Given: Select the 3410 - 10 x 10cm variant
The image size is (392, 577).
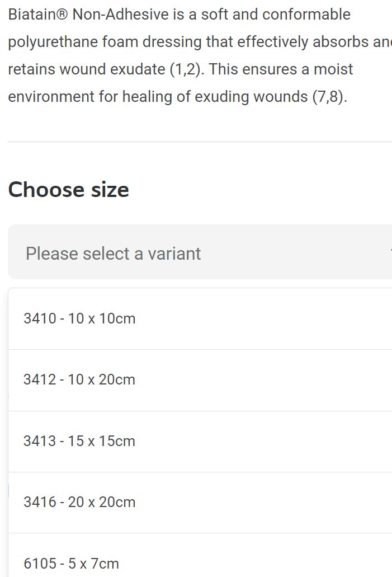Looking at the screenshot, I should pos(79,318).
